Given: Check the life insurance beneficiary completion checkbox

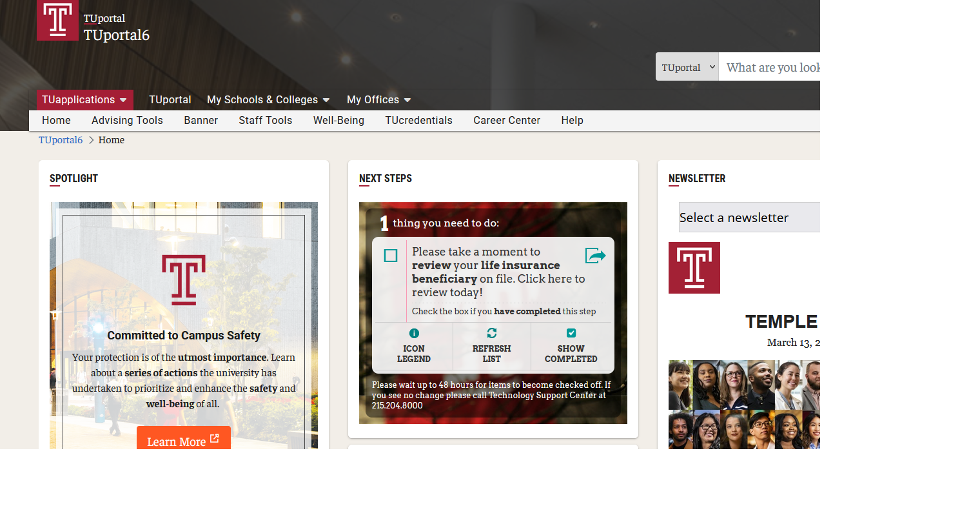Looking at the screenshot, I should [x=390, y=256].
